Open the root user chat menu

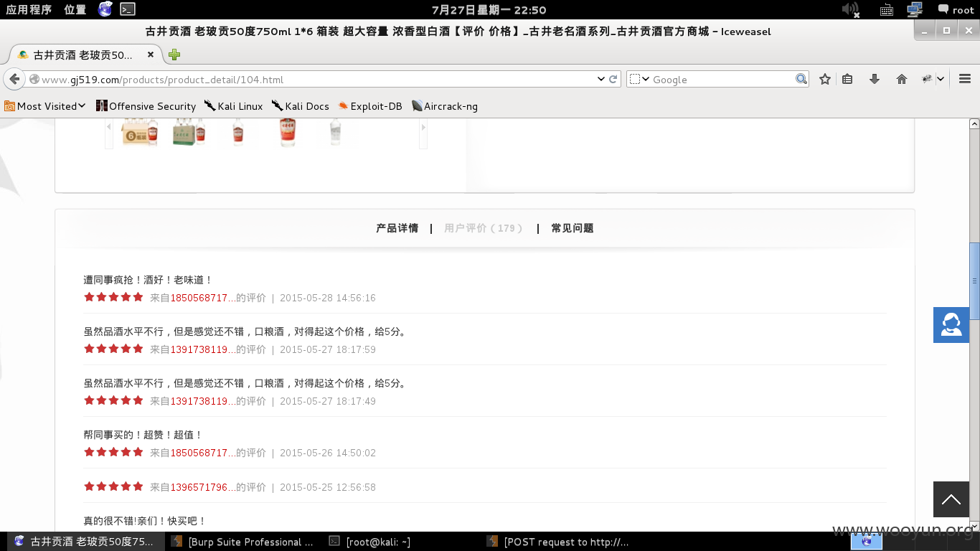(956, 9)
